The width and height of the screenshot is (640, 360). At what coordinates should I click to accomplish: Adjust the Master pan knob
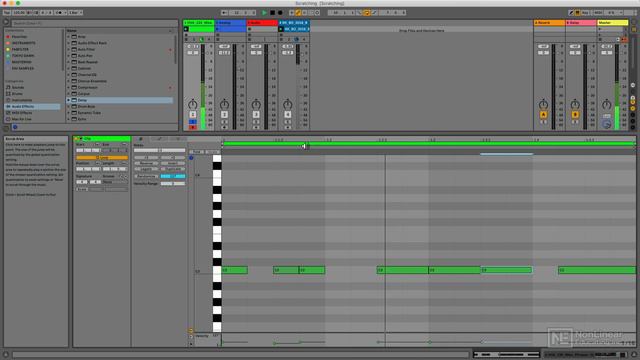(607, 104)
